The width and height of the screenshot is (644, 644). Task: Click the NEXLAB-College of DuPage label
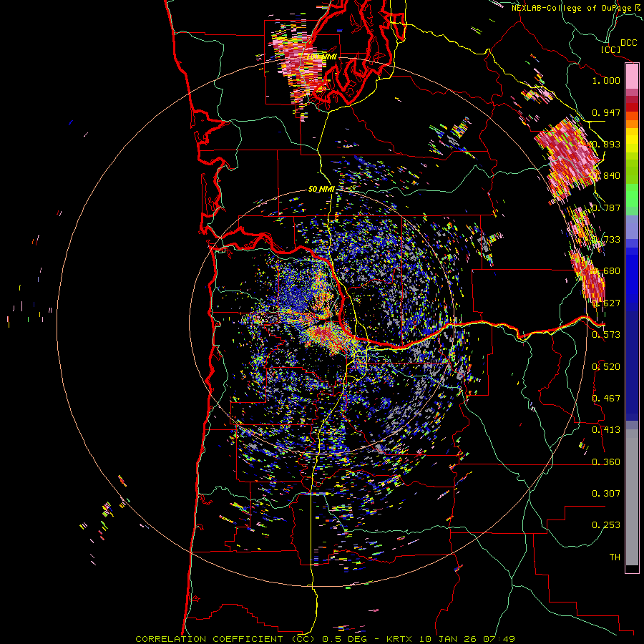pyautogui.click(x=572, y=8)
